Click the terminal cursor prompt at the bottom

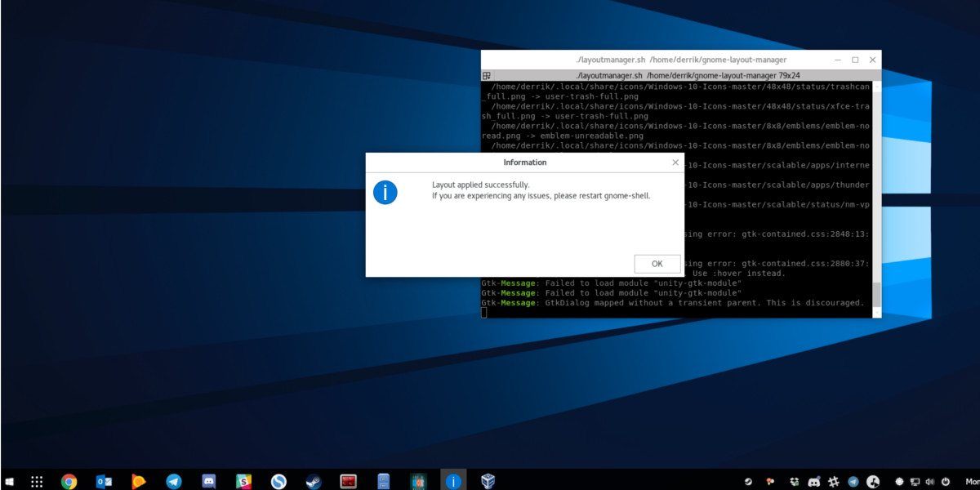(x=483, y=313)
